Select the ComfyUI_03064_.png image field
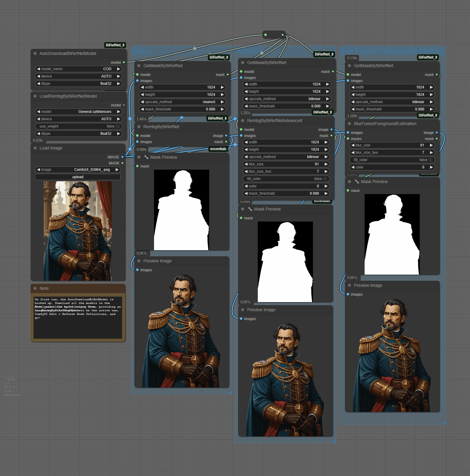470x476 pixels. pos(78,170)
